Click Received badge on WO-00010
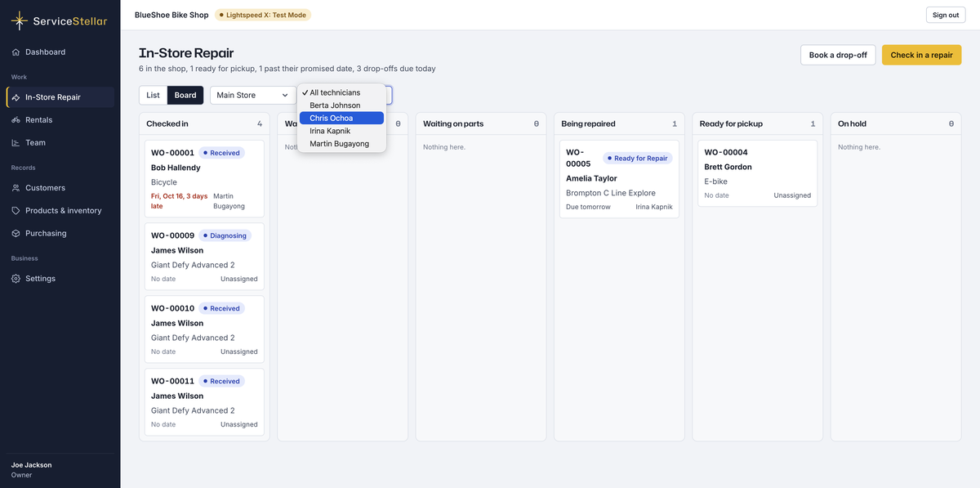This screenshot has width=980, height=488. [x=221, y=308]
